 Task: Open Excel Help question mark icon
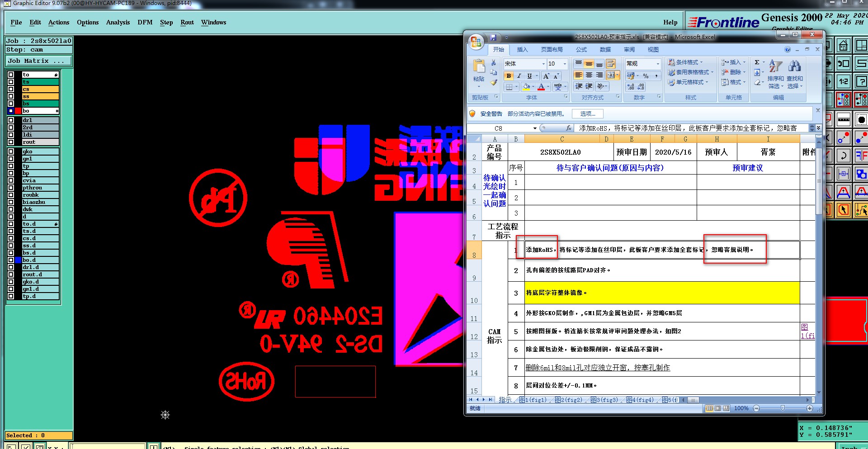(x=788, y=49)
